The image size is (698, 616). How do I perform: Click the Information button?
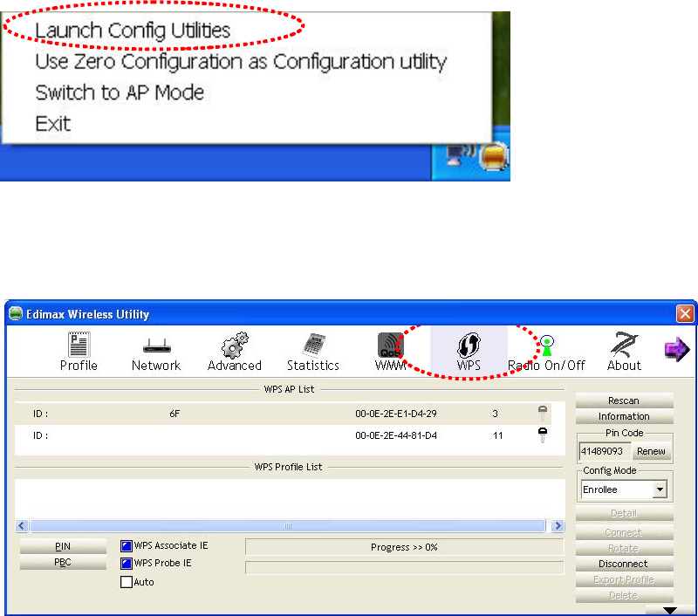(x=624, y=416)
